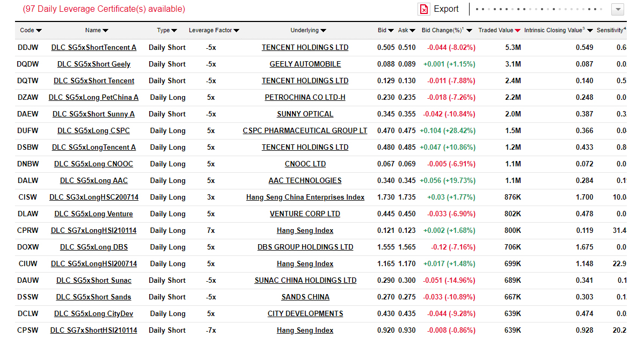The height and width of the screenshot is (337, 644).
Task: Click traded value 5.3M cell
Action: pyautogui.click(x=513, y=48)
